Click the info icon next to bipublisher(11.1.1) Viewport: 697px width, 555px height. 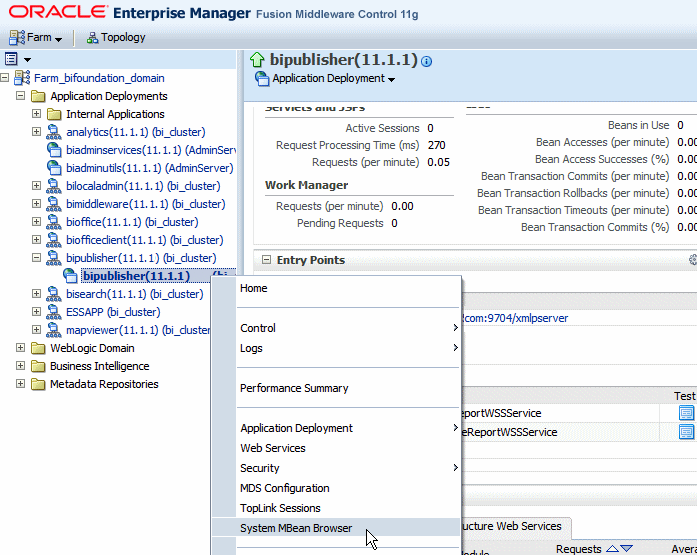point(426,61)
